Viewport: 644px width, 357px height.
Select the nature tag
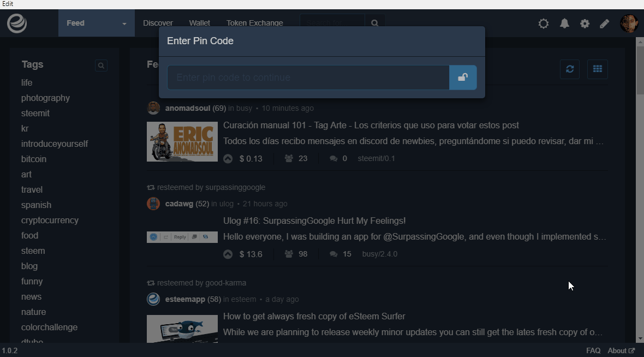pyautogui.click(x=33, y=312)
